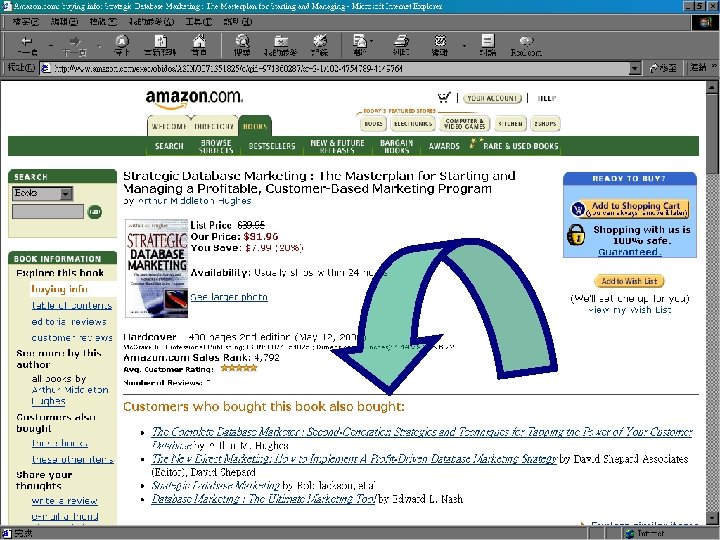The width and height of the screenshot is (720, 540).
Task: Click the See larger photo link
Action: pos(229,297)
